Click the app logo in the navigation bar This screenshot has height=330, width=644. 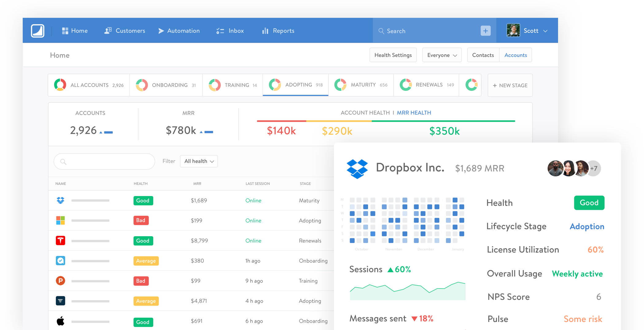[x=37, y=31]
